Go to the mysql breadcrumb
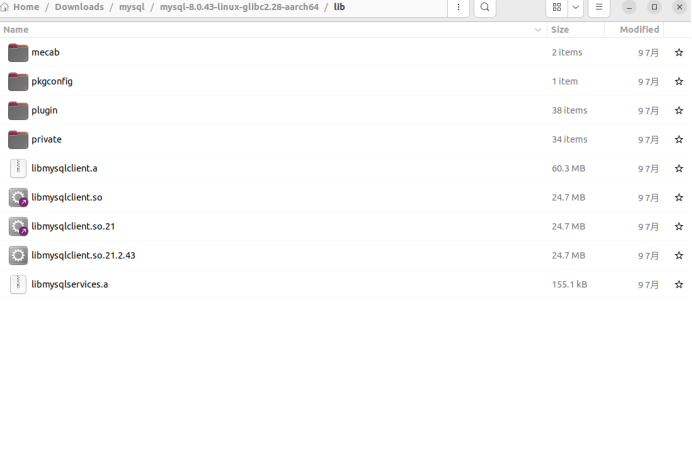This screenshot has height=454, width=692. click(x=132, y=7)
